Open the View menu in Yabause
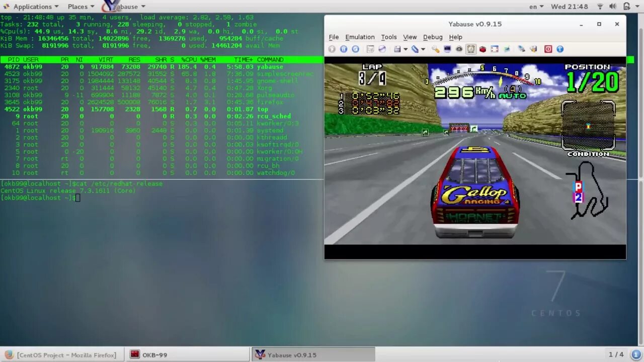The width and height of the screenshot is (644, 362). tap(410, 37)
